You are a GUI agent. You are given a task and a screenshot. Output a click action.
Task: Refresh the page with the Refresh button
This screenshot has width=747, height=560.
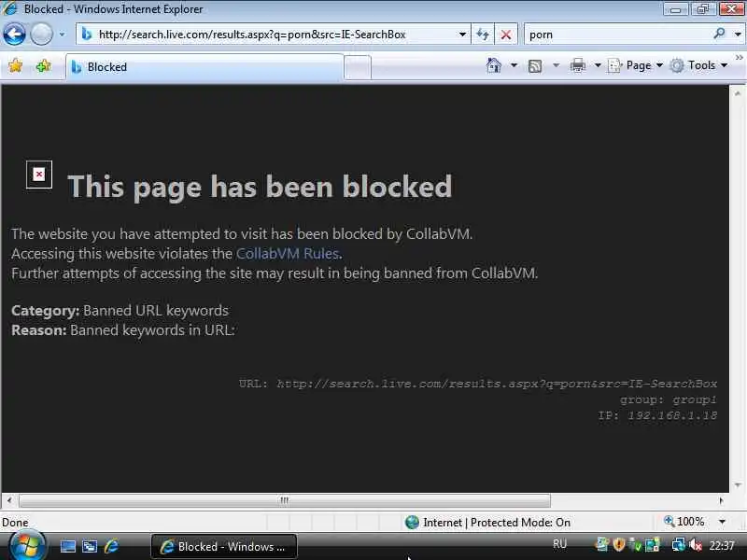tap(483, 35)
